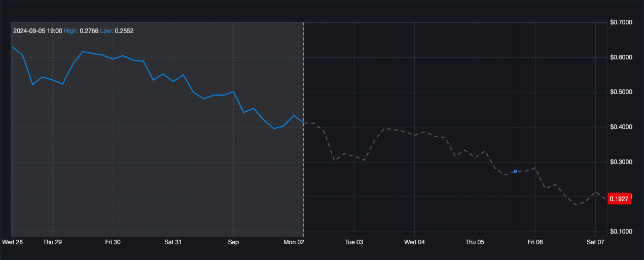Click the Thu 29 date axis label
The image size is (644, 260).
[x=52, y=242]
